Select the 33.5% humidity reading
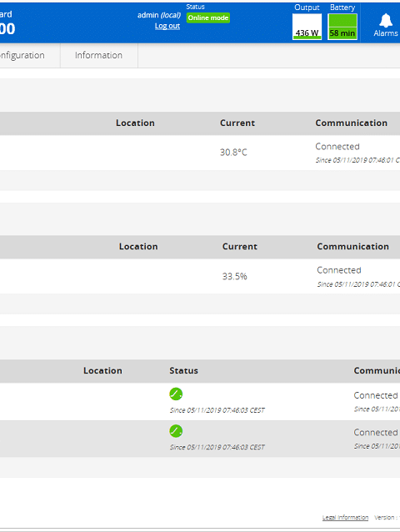400x532 pixels. click(x=234, y=276)
